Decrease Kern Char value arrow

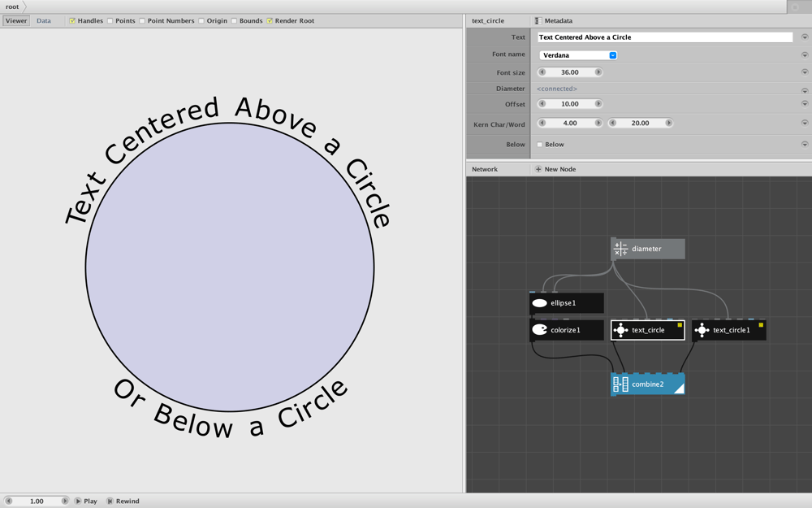[x=542, y=123]
